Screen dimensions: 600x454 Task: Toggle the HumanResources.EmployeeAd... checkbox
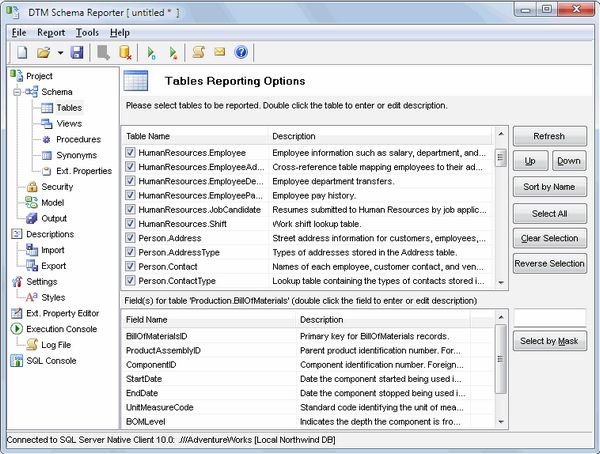(x=130, y=167)
